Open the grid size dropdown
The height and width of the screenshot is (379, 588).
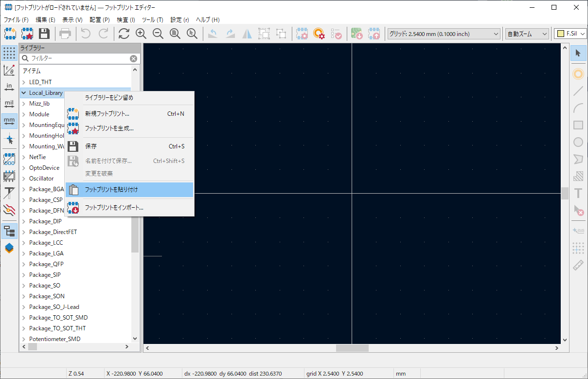444,34
